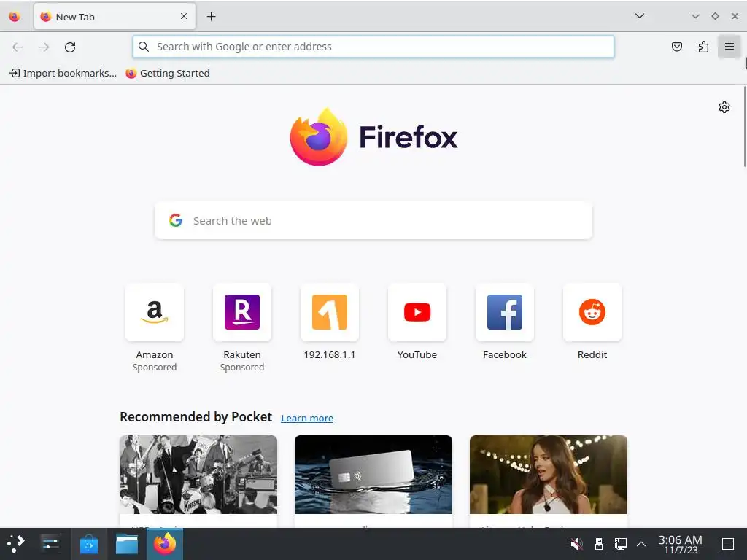747x560 pixels.
Task: Go forward with the forward arrow
Action: click(44, 47)
